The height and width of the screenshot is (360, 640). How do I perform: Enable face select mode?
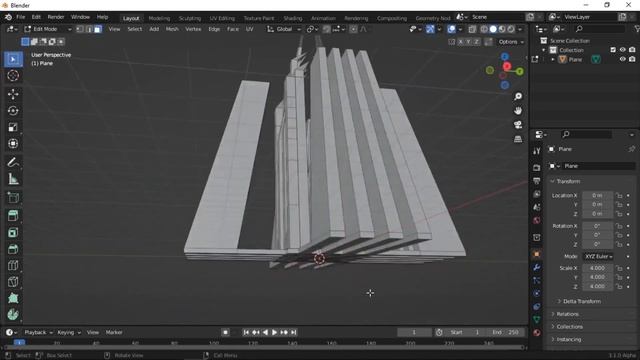[98, 29]
